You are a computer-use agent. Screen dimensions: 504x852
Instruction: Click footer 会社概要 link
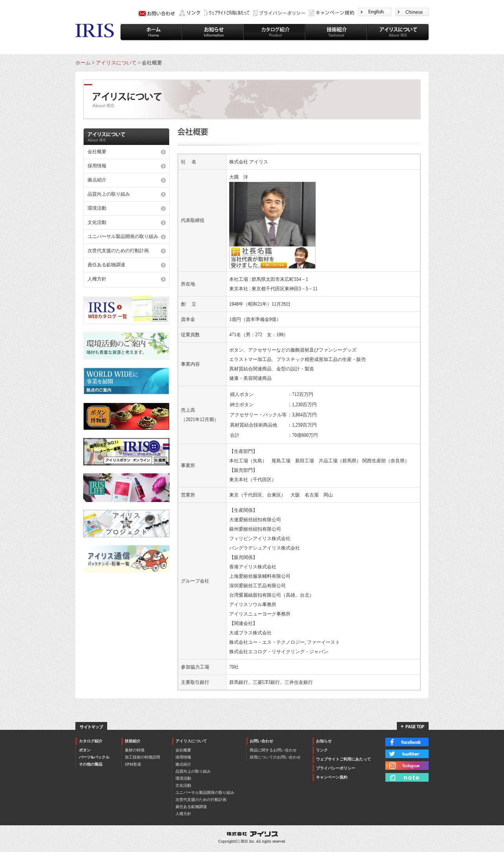click(183, 750)
